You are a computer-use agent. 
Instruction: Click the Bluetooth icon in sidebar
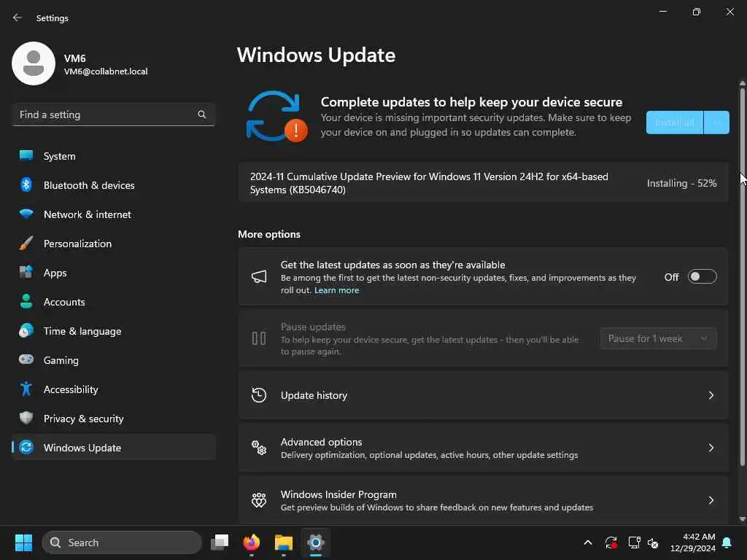(x=26, y=184)
